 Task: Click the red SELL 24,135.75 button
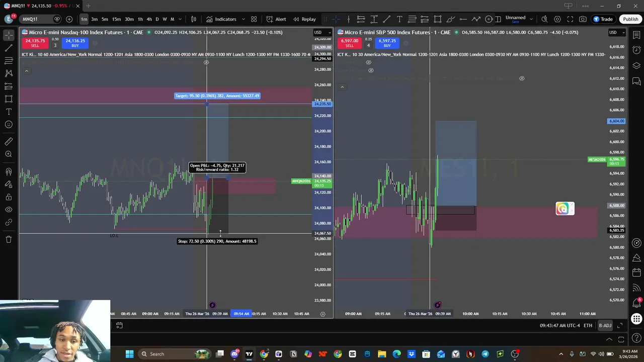click(35, 43)
